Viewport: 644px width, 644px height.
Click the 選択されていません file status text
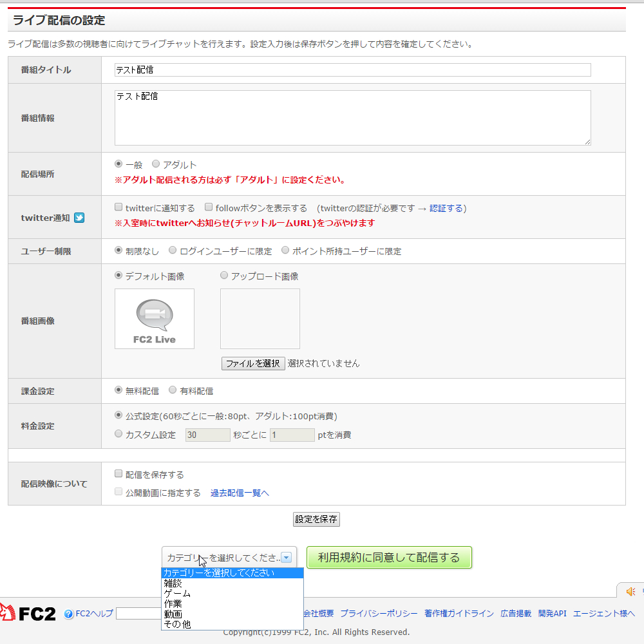pos(323,363)
